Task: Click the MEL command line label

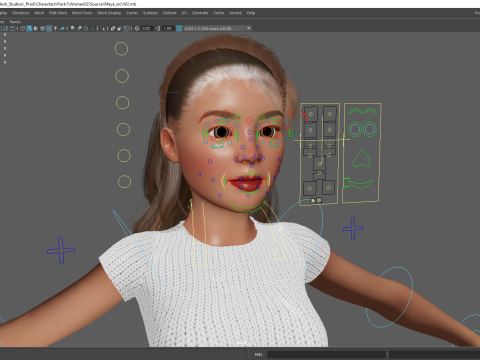Action: pyautogui.click(x=258, y=354)
